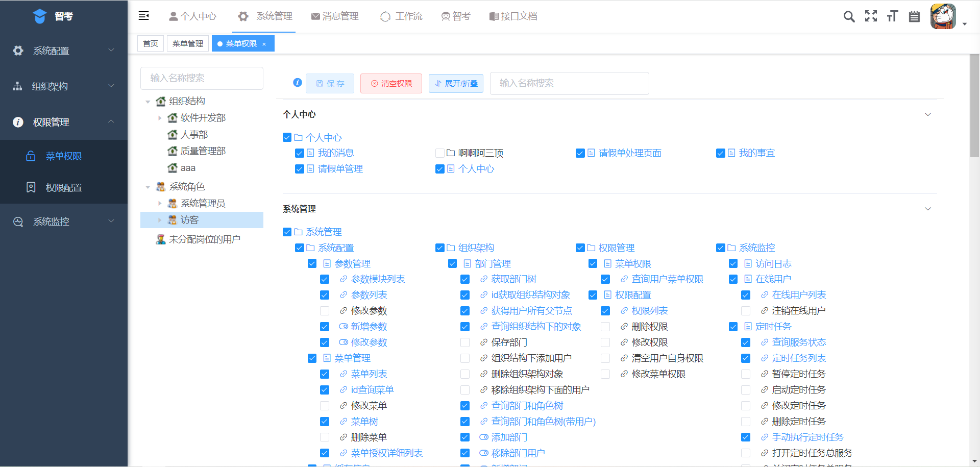The width and height of the screenshot is (980, 467).
Task: Collapse the 个人中心 section chevron
Action: click(x=927, y=114)
